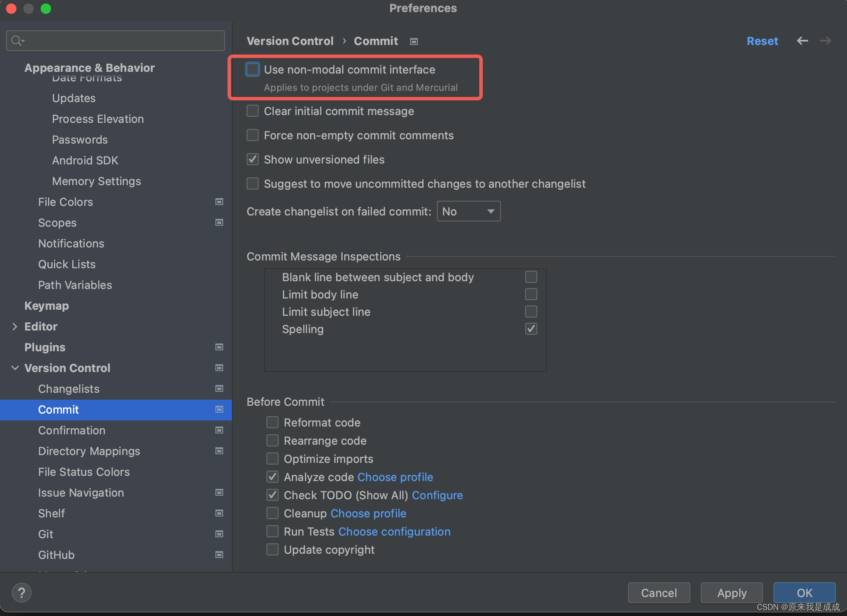
Task: Select Version Control in the breadcrumb
Action: [x=290, y=41]
